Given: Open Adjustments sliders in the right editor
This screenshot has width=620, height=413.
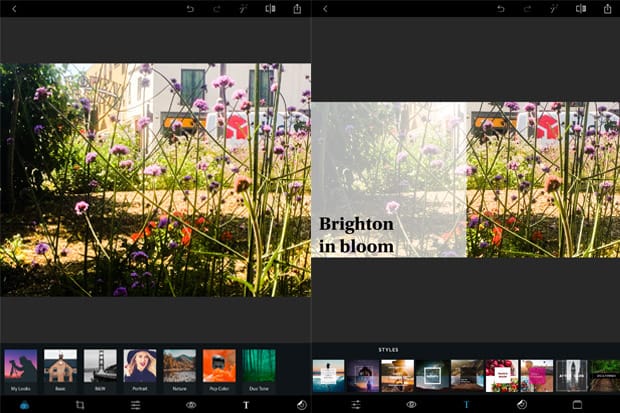Looking at the screenshot, I should coord(355,404).
